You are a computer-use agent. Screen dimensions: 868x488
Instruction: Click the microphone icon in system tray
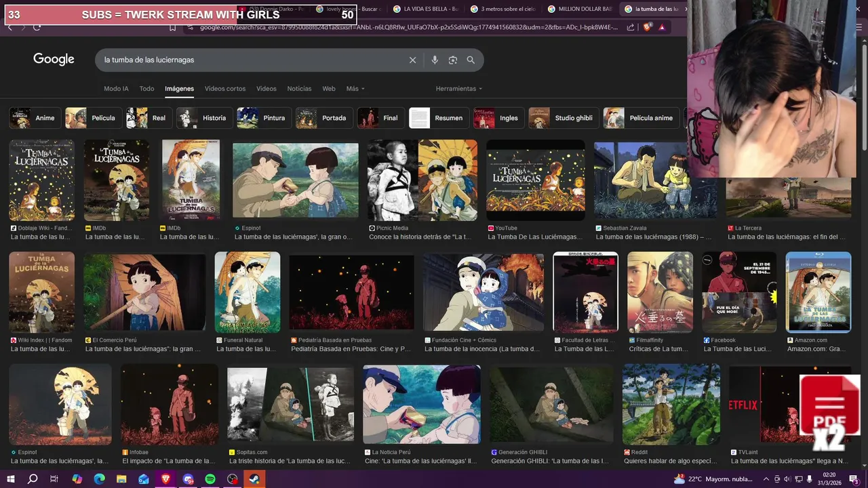[x=809, y=479]
